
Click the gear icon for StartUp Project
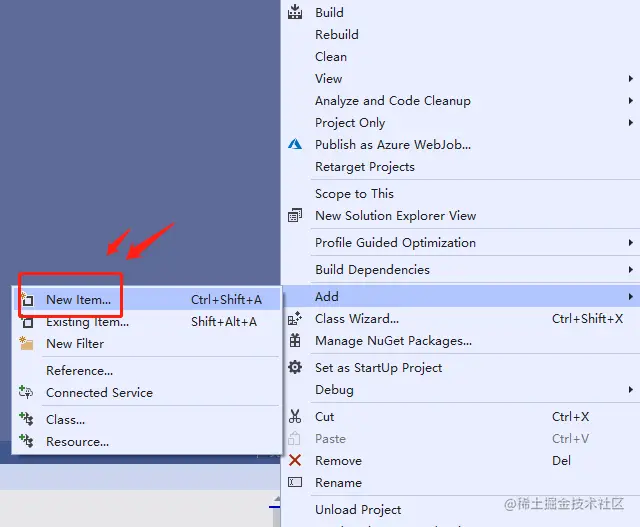tap(295, 367)
